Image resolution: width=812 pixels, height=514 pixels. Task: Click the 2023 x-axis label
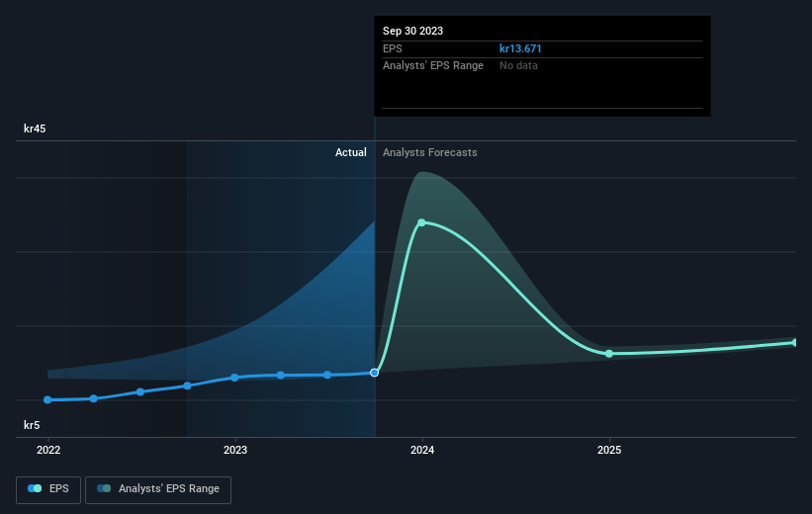[x=235, y=450]
